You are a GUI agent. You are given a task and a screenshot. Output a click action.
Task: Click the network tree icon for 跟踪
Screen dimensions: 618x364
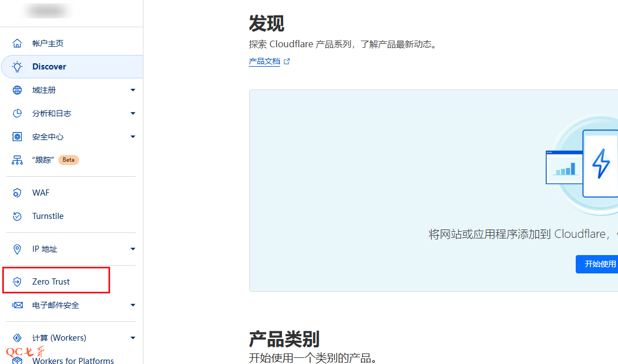pyautogui.click(x=17, y=160)
